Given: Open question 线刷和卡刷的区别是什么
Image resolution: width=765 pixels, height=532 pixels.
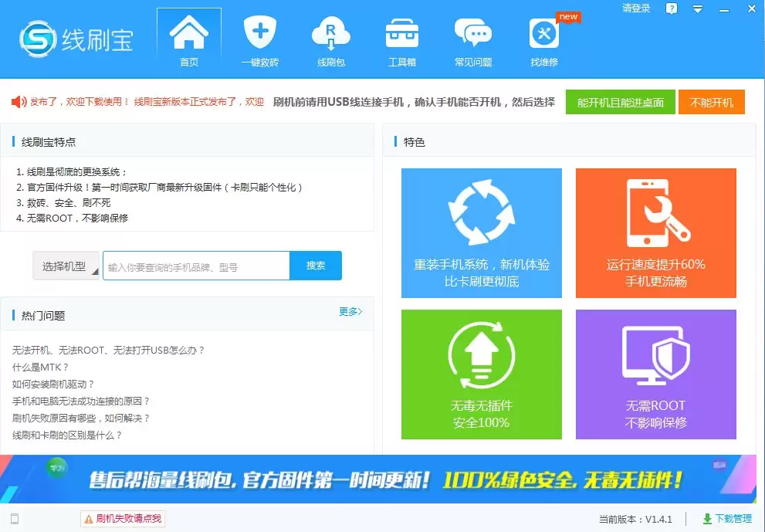Looking at the screenshot, I should (67, 435).
